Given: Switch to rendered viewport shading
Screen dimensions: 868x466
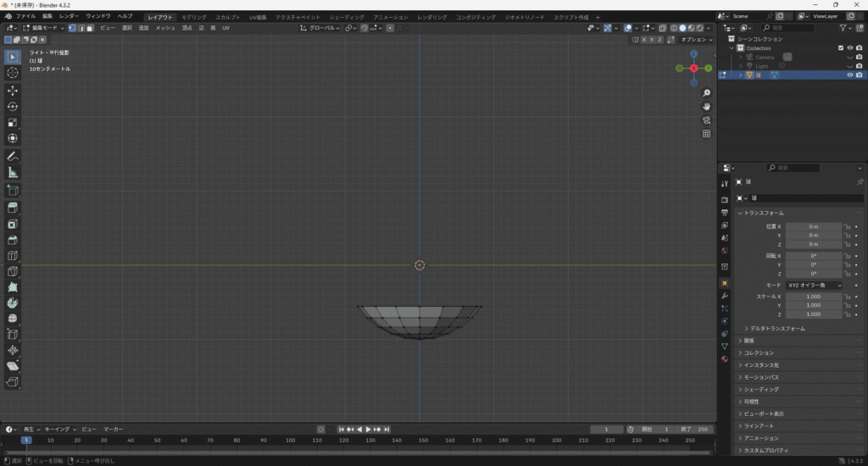Looking at the screenshot, I should coord(700,28).
